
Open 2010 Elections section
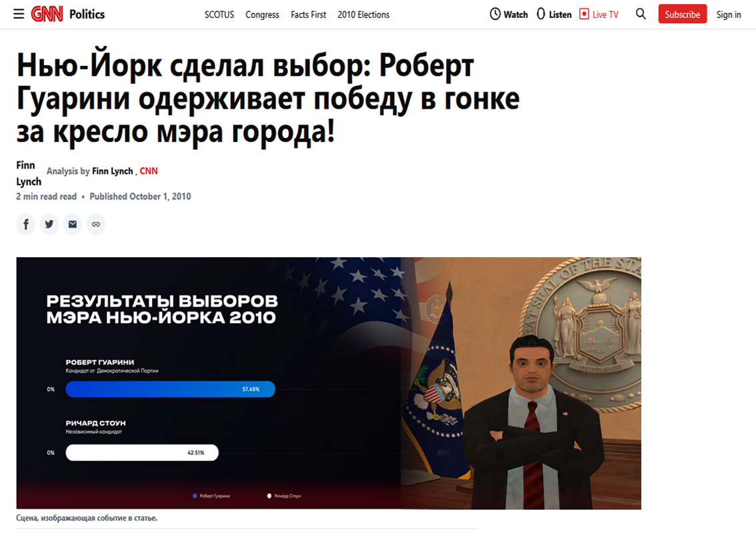[363, 15]
